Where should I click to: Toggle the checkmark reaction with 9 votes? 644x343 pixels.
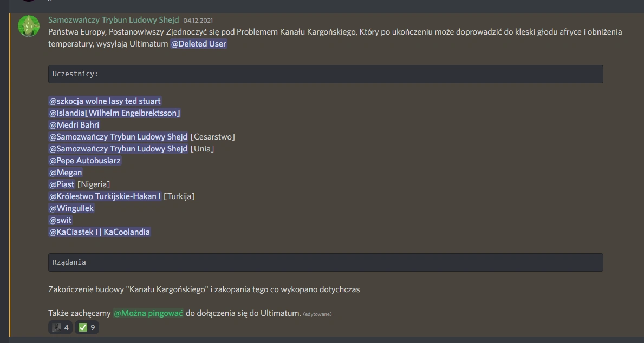coord(87,327)
